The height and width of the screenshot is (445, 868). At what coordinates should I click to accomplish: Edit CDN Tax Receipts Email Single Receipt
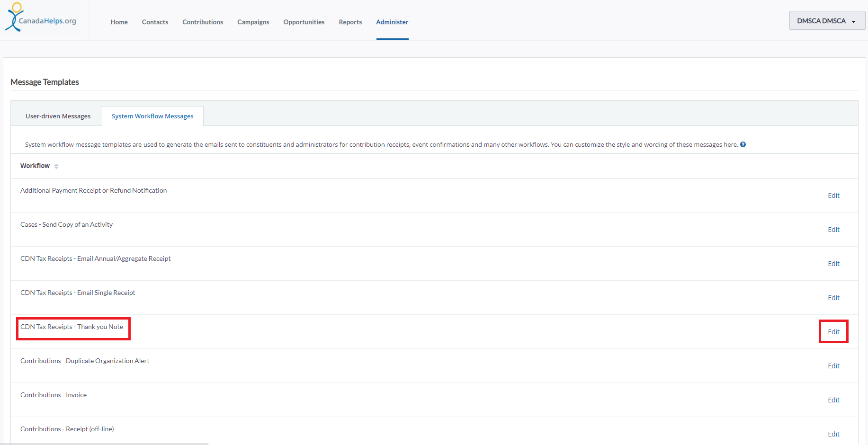pos(833,298)
